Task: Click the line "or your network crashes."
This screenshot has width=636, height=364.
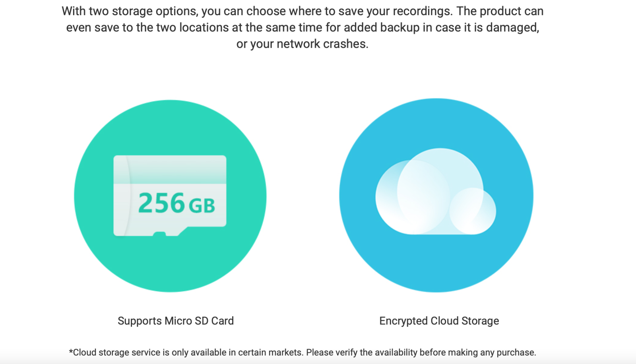Action: (x=302, y=44)
